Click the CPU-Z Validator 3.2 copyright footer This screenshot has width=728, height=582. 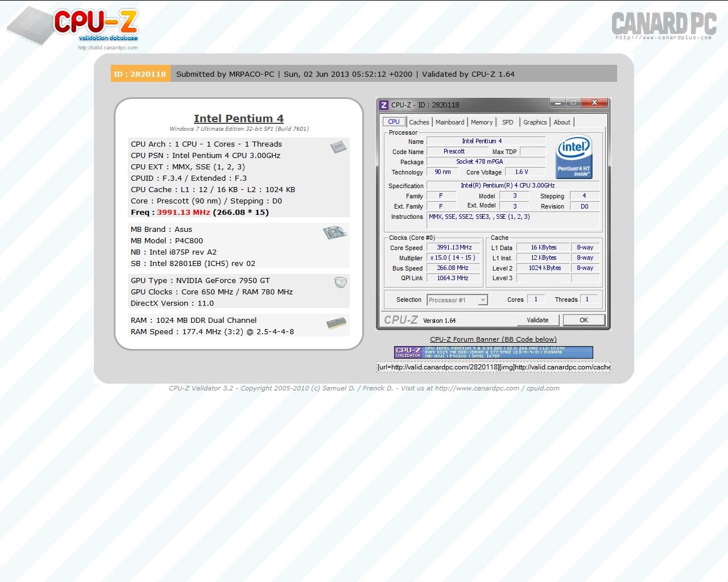(x=364, y=388)
